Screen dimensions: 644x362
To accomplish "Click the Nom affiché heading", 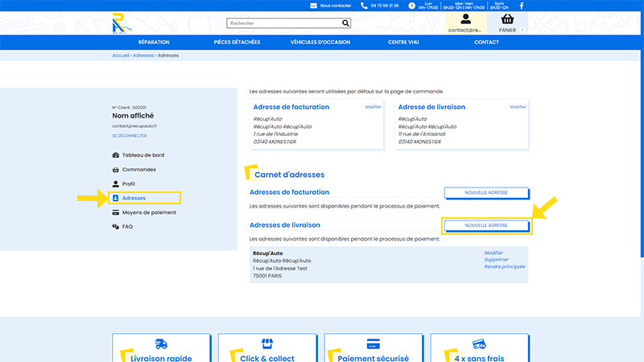I will pyautogui.click(x=133, y=116).
